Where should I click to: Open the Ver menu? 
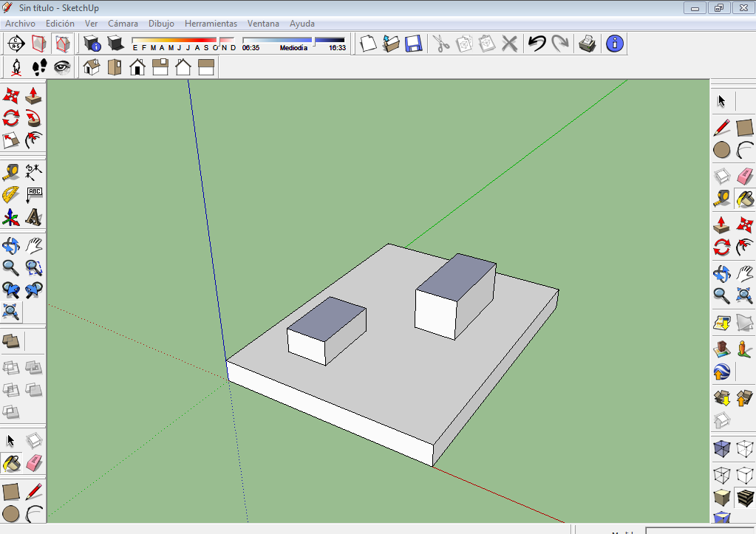91,24
